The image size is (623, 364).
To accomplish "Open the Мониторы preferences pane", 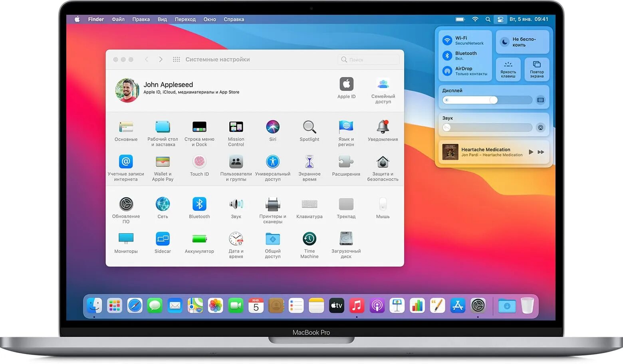I will (x=126, y=239).
